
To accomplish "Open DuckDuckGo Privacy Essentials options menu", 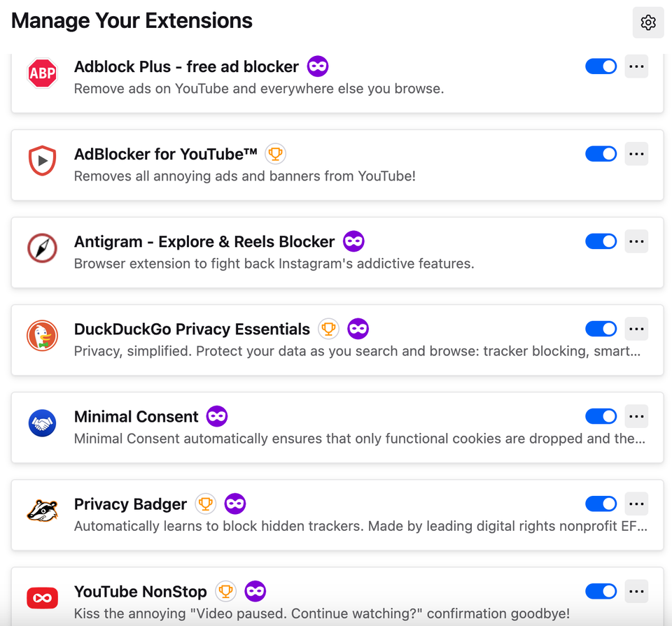I will [636, 328].
